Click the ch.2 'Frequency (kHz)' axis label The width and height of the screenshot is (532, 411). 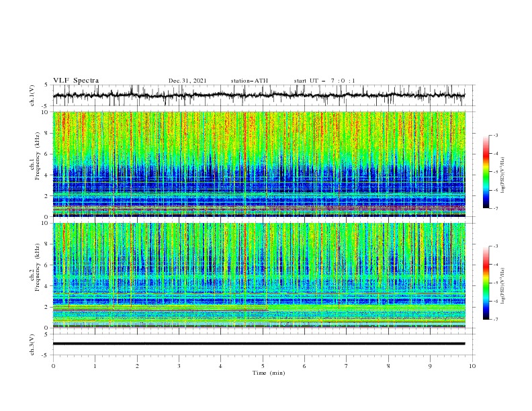click(x=38, y=267)
